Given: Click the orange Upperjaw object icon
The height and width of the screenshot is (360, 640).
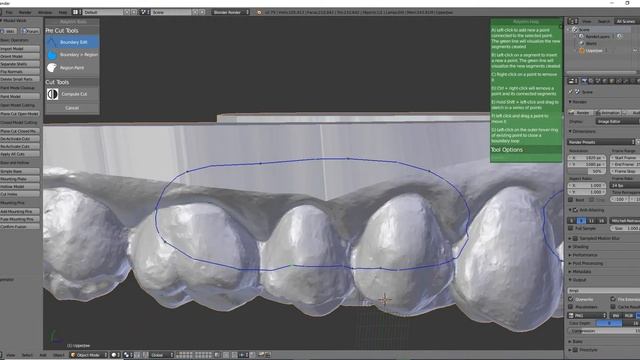Looking at the screenshot, I should pos(582,51).
